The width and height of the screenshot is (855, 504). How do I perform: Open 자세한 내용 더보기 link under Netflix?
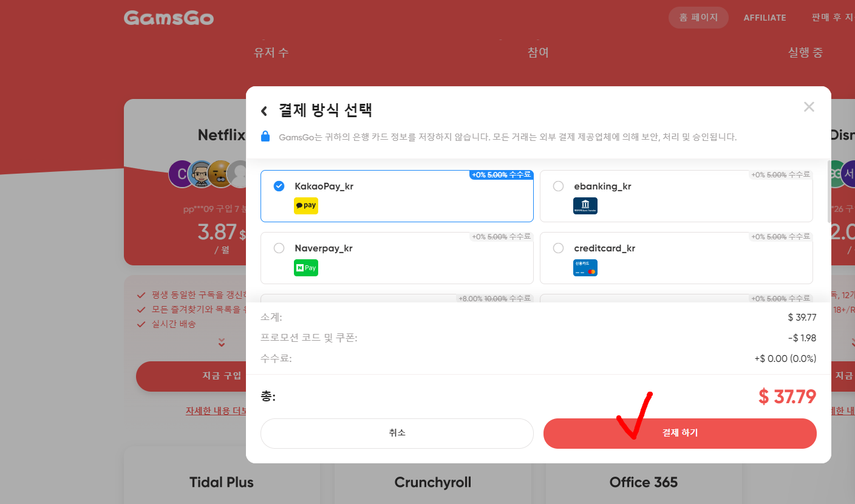click(216, 411)
